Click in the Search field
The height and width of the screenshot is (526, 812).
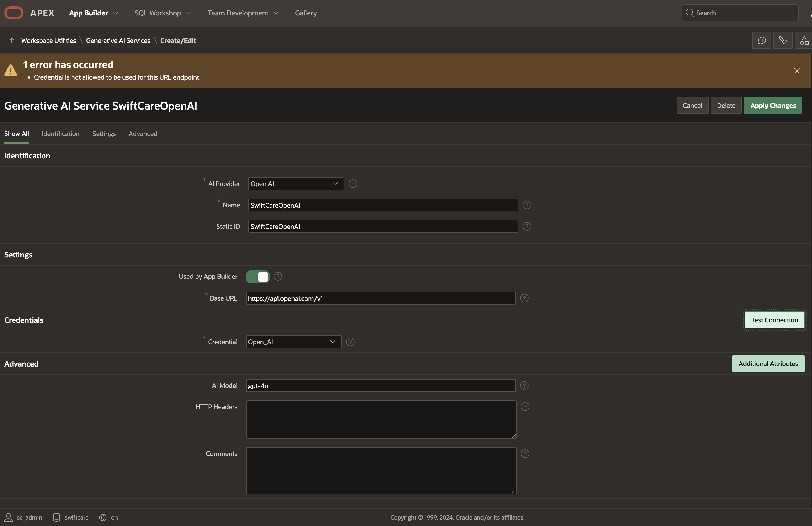(x=740, y=13)
